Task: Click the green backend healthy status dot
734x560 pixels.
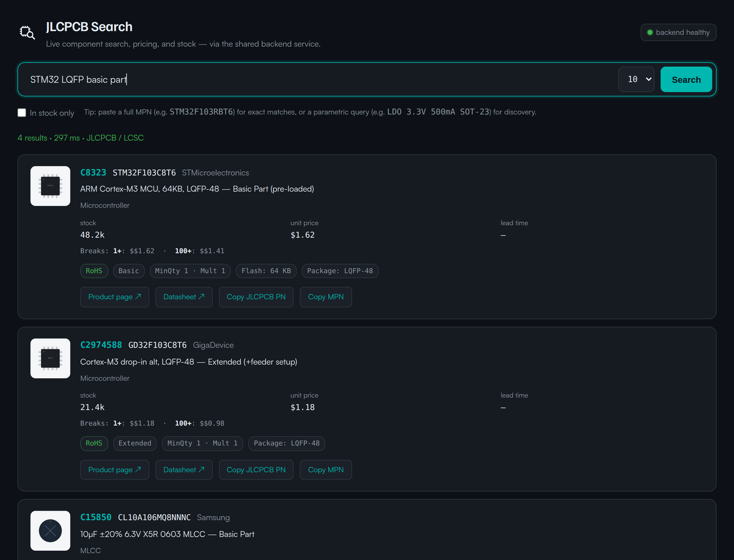Action: [x=650, y=32]
